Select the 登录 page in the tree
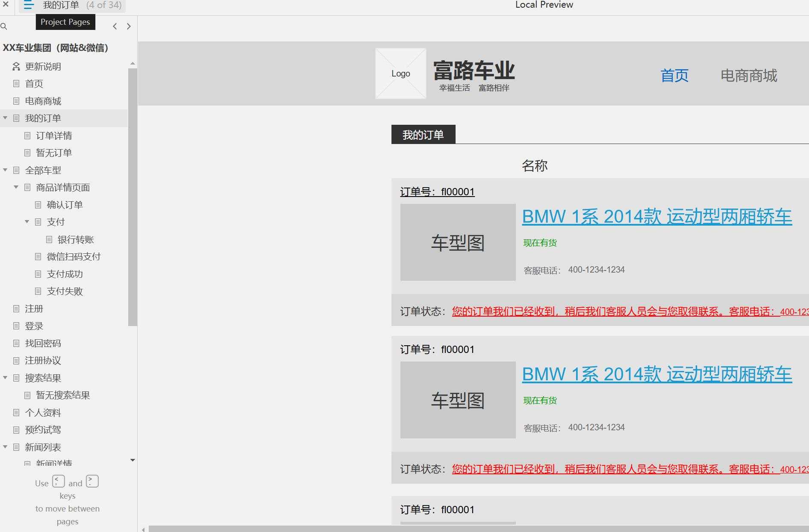 (34, 326)
